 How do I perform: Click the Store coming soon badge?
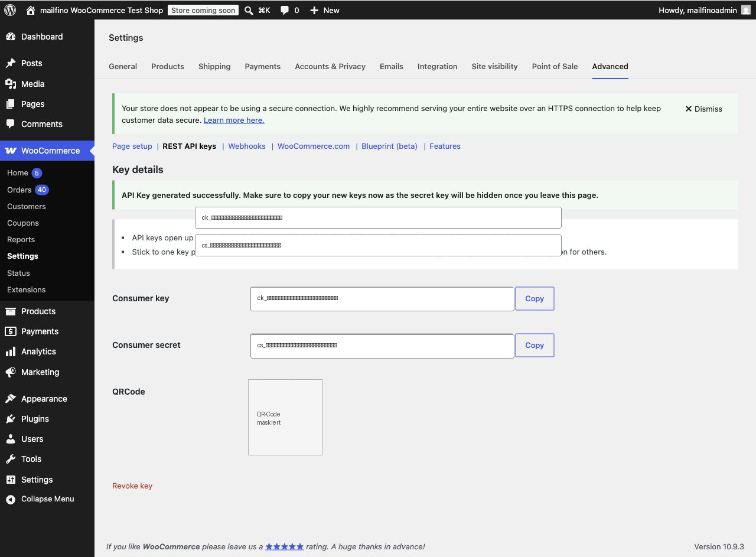pos(203,10)
